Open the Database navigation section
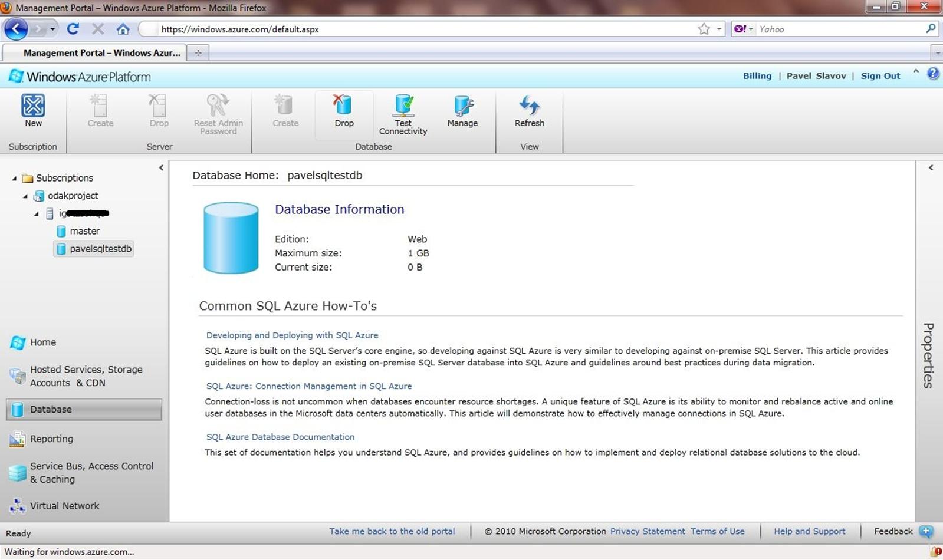The width and height of the screenshot is (943, 560). point(84,410)
